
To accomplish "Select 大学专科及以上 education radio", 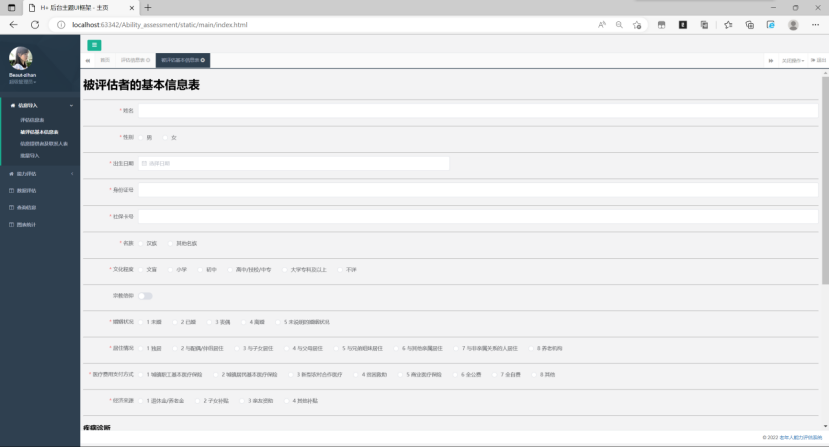I will [x=285, y=270].
